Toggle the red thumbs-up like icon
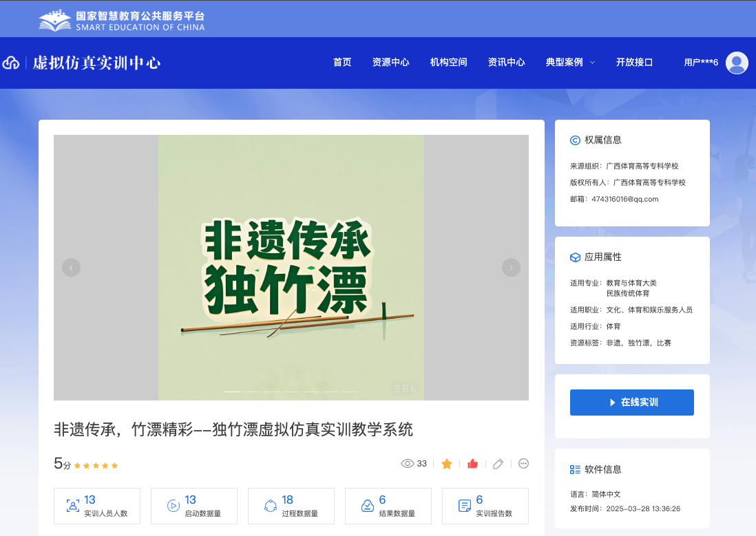This screenshot has height=536, width=756. [x=472, y=464]
